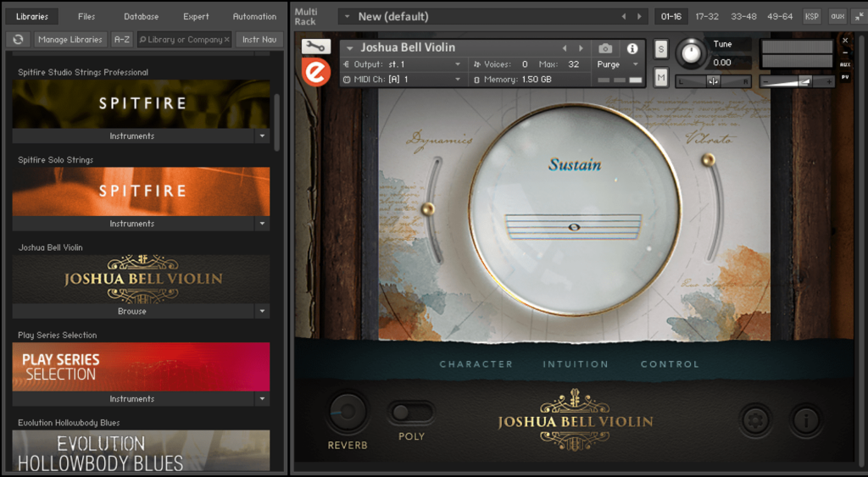
Task: Switch to the Files tab
Action: pyautogui.click(x=86, y=17)
